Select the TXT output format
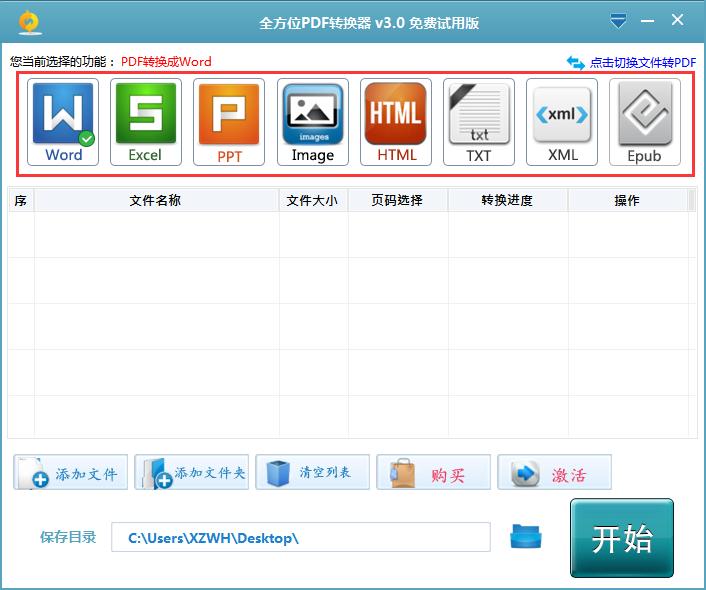 click(x=479, y=122)
